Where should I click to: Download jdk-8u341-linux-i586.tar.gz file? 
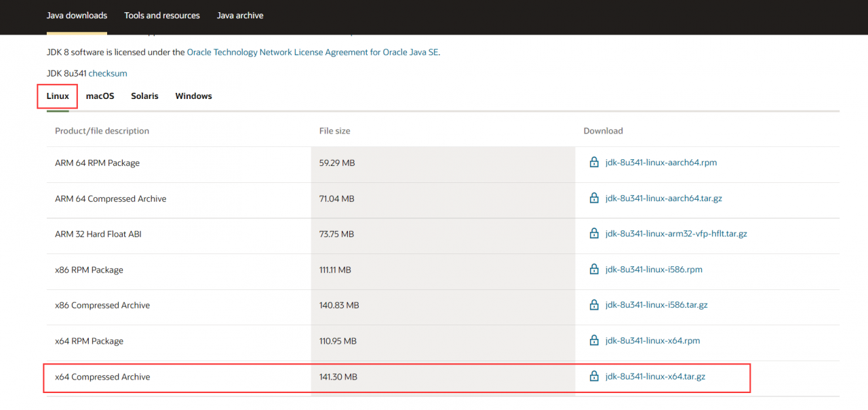[656, 305]
